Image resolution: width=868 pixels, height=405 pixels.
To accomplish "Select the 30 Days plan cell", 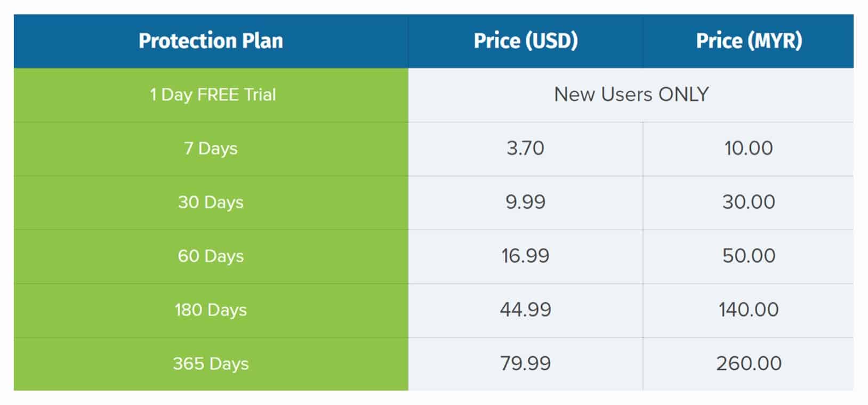I will tap(211, 203).
